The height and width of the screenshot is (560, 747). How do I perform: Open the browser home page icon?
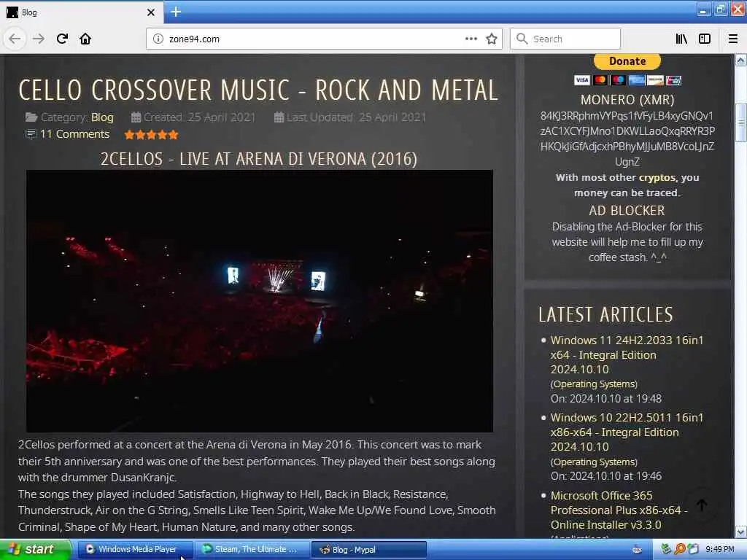[85, 39]
